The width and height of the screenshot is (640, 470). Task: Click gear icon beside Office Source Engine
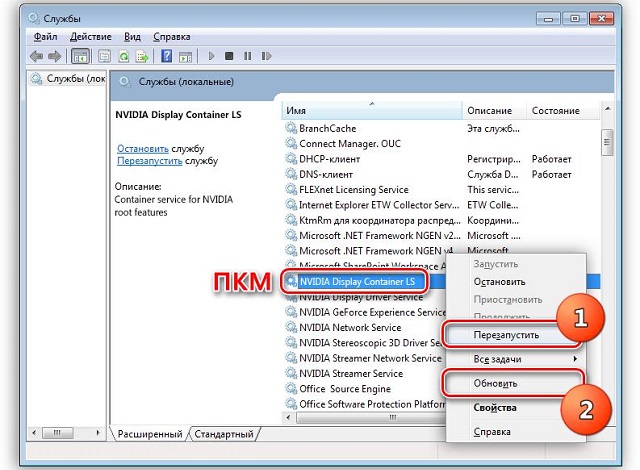291,388
